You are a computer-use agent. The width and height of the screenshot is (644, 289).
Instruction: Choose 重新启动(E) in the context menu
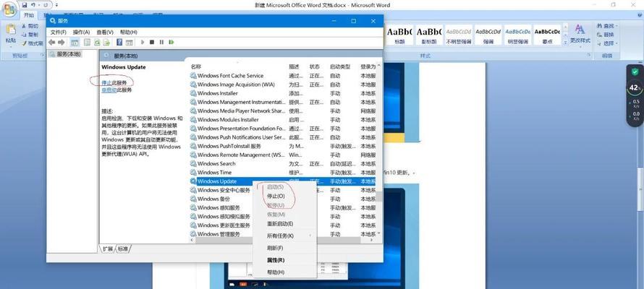285,224
